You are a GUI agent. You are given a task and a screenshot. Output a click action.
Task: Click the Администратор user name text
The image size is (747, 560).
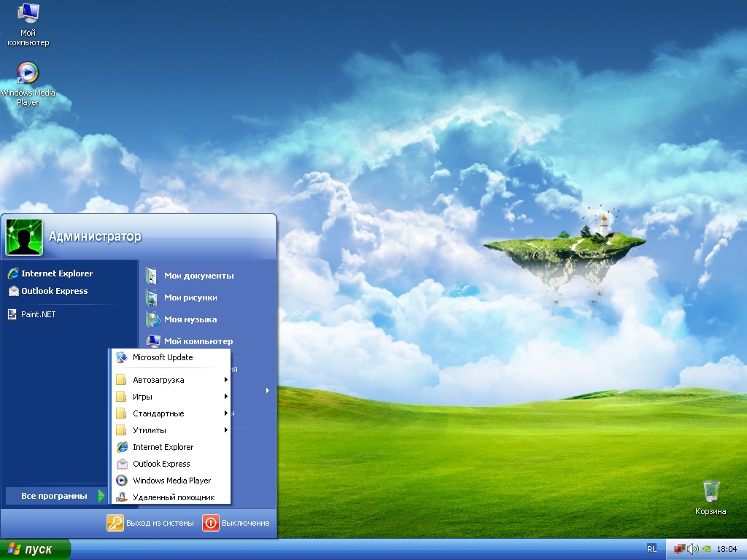coord(95,237)
